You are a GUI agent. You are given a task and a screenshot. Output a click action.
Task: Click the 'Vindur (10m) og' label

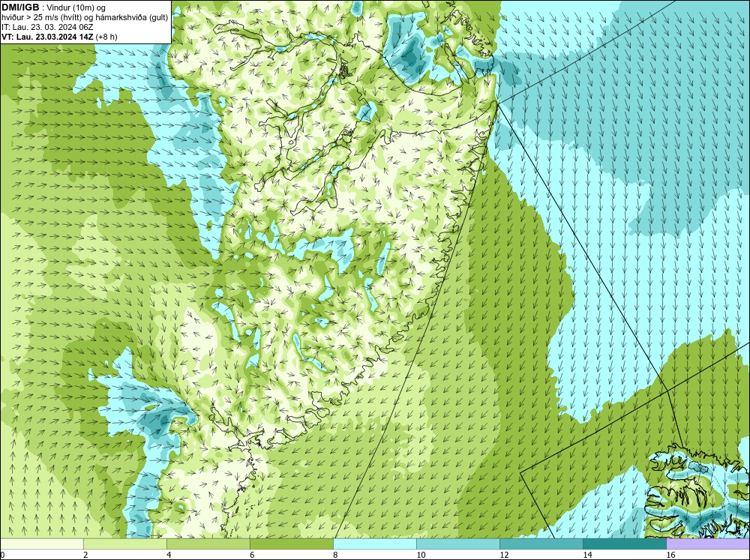(x=76, y=8)
